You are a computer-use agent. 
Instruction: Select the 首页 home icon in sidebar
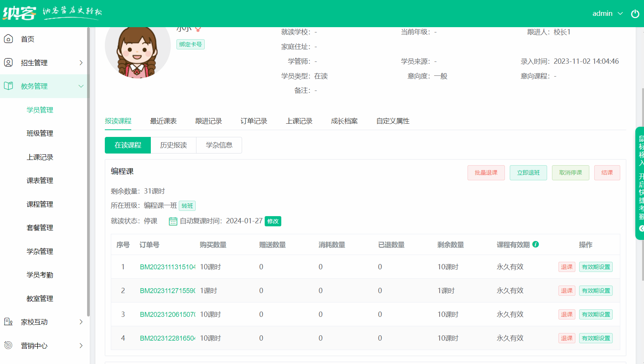coord(8,39)
